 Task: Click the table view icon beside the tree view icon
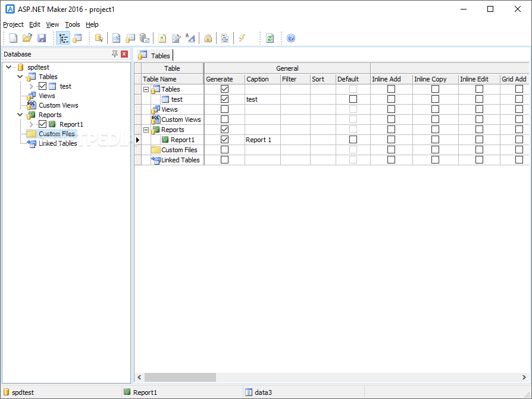pos(77,38)
